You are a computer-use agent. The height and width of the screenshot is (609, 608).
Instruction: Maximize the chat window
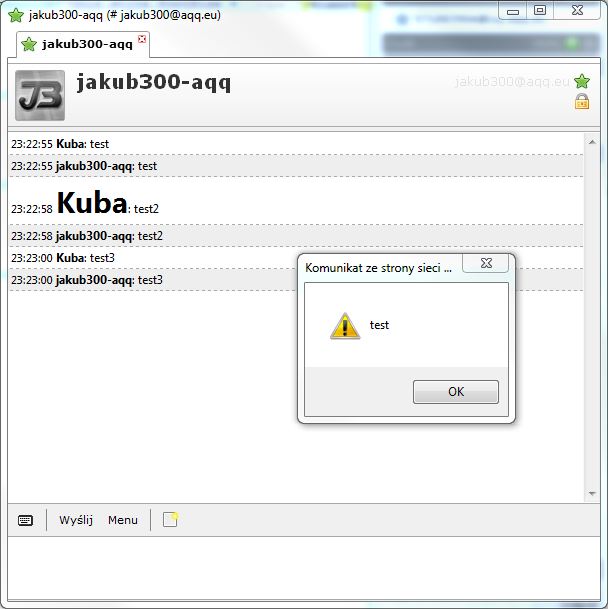[x=540, y=10]
